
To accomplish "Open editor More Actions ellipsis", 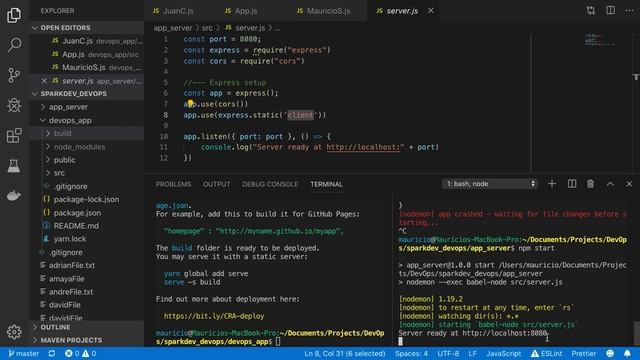I will pyautogui.click(x=629, y=11).
